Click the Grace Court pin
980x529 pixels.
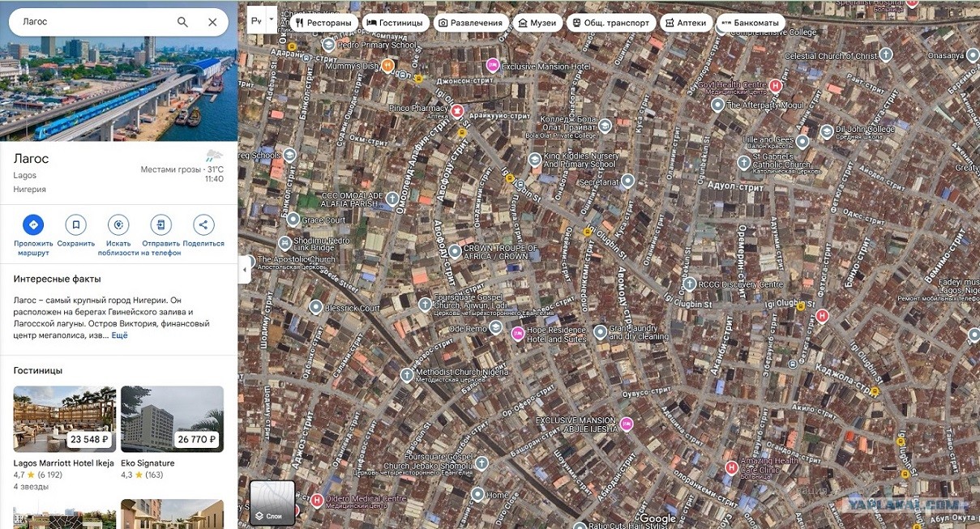pyautogui.click(x=293, y=219)
